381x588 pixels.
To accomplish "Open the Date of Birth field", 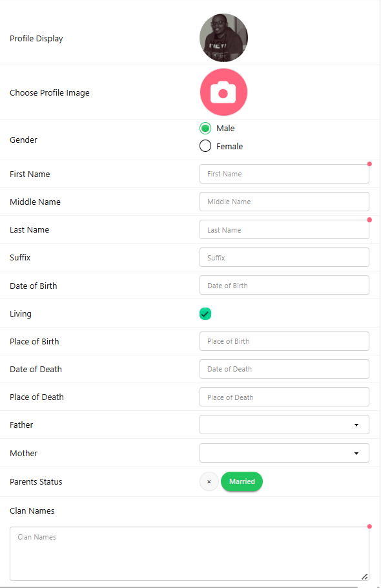I will point(284,285).
